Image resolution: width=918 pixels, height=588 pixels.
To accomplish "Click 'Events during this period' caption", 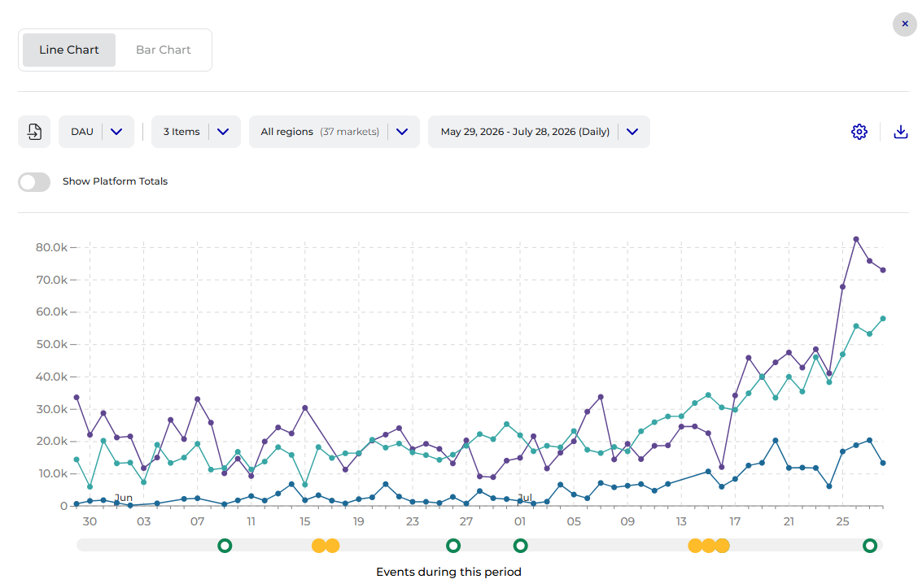I will [x=448, y=572].
